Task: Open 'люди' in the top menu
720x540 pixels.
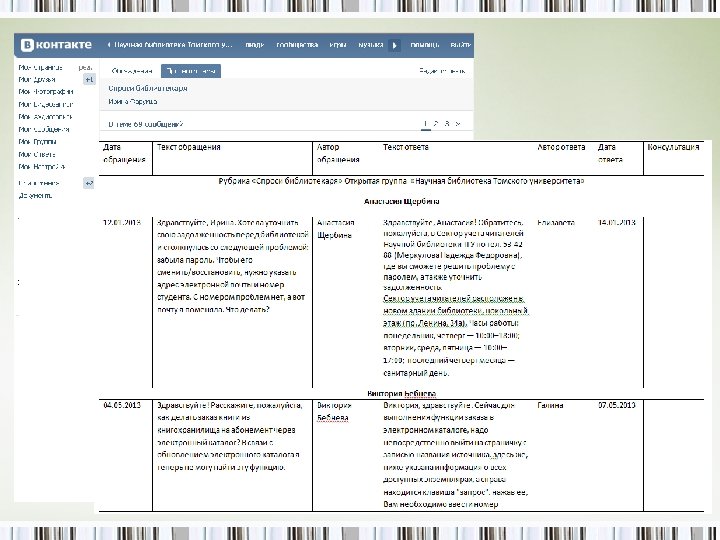Action: 254,45
